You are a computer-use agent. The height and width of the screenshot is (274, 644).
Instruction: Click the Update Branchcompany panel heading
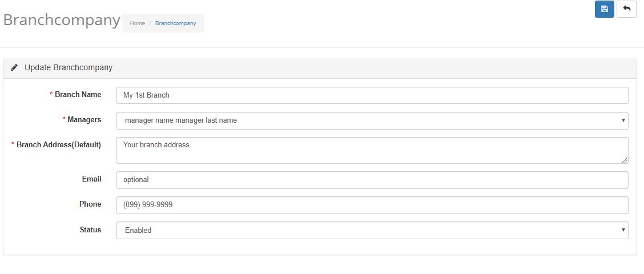[69, 68]
